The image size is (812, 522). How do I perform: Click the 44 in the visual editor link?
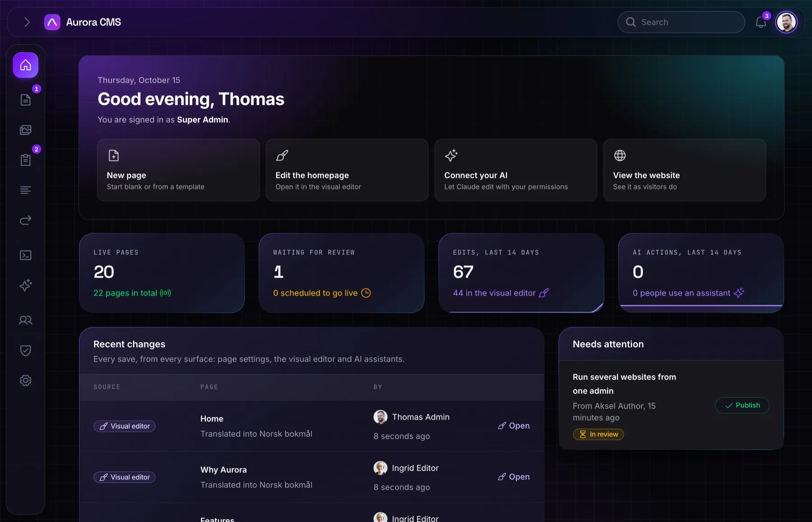pos(501,293)
